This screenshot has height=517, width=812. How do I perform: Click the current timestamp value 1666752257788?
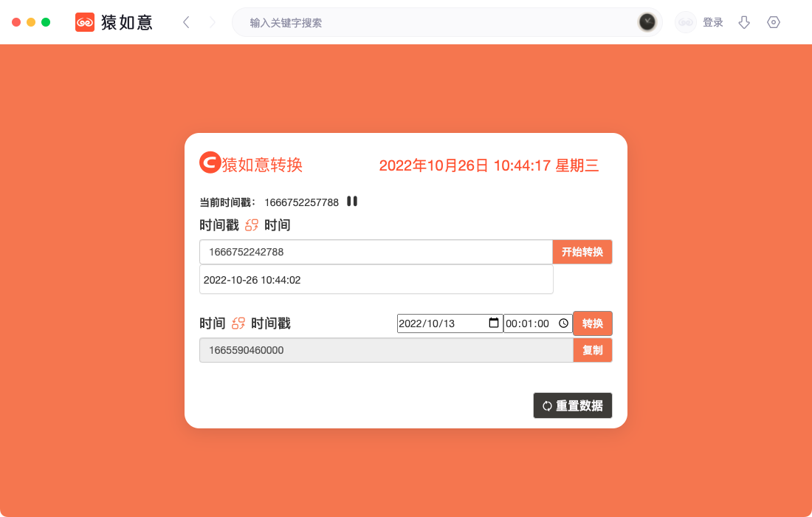click(x=301, y=202)
